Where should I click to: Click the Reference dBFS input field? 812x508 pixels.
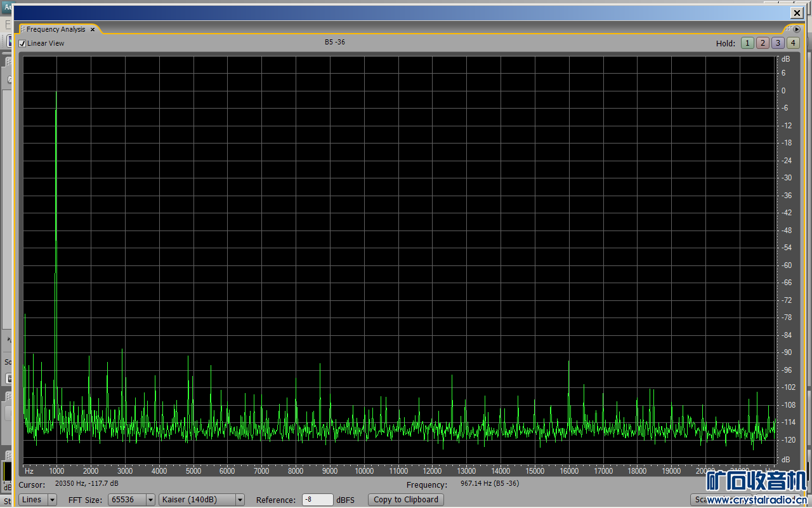pyautogui.click(x=317, y=500)
